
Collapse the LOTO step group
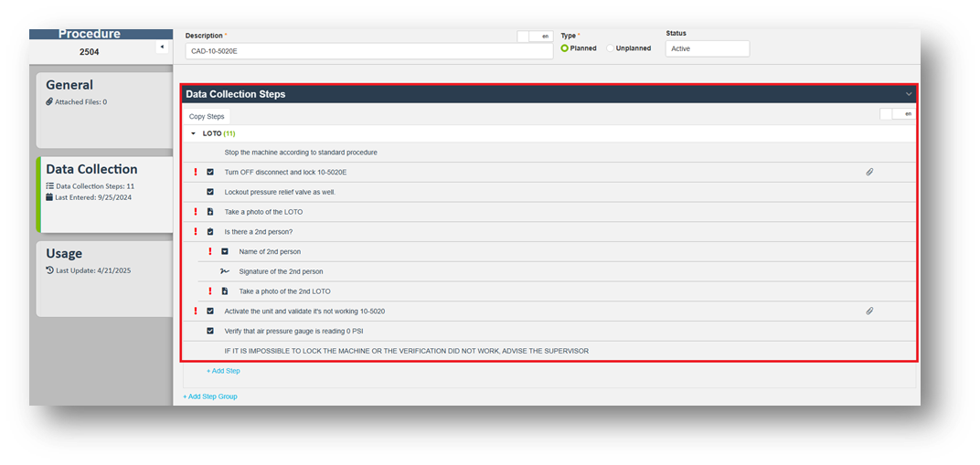pyautogui.click(x=193, y=133)
